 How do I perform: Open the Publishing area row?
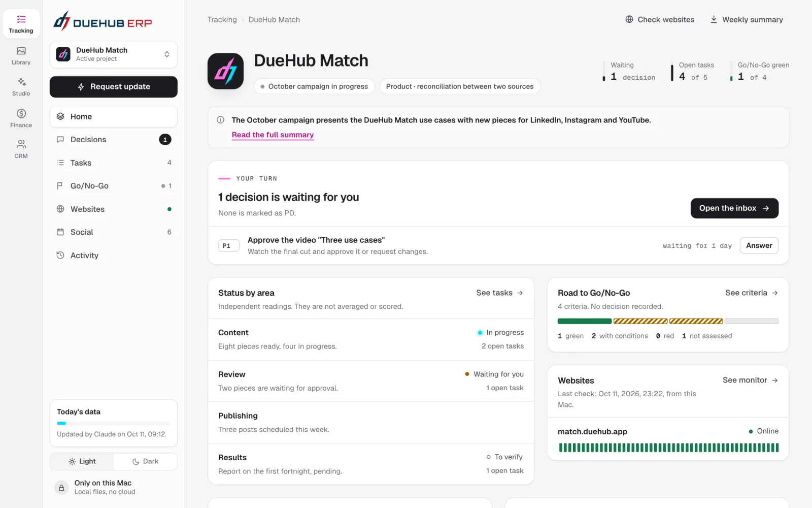(371, 423)
